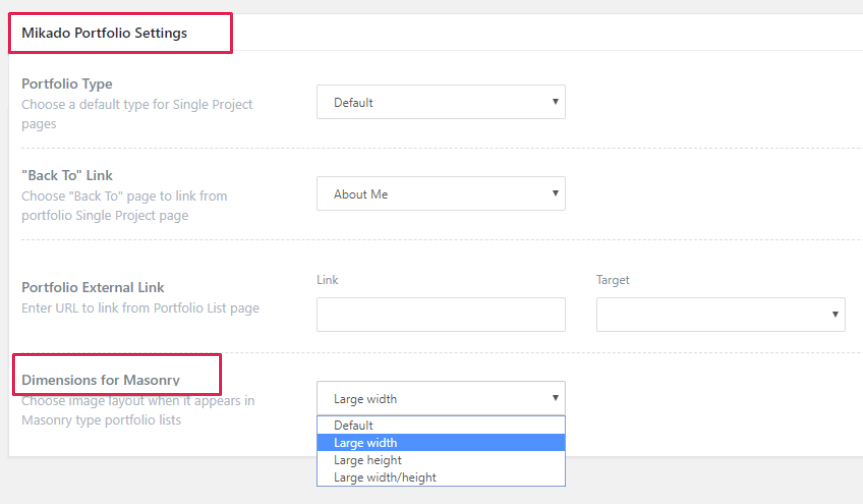Viewport: 863px width, 504px height.
Task: Click the Mikado Portfolio Settings heading
Action: [x=104, y=33]
